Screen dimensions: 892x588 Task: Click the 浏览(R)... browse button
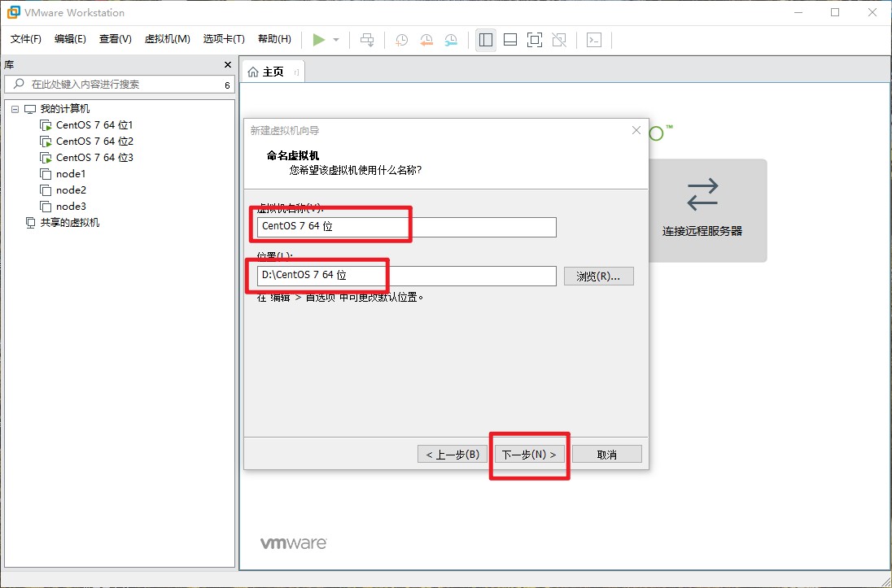pyautogui.click(x=598, y=277)
